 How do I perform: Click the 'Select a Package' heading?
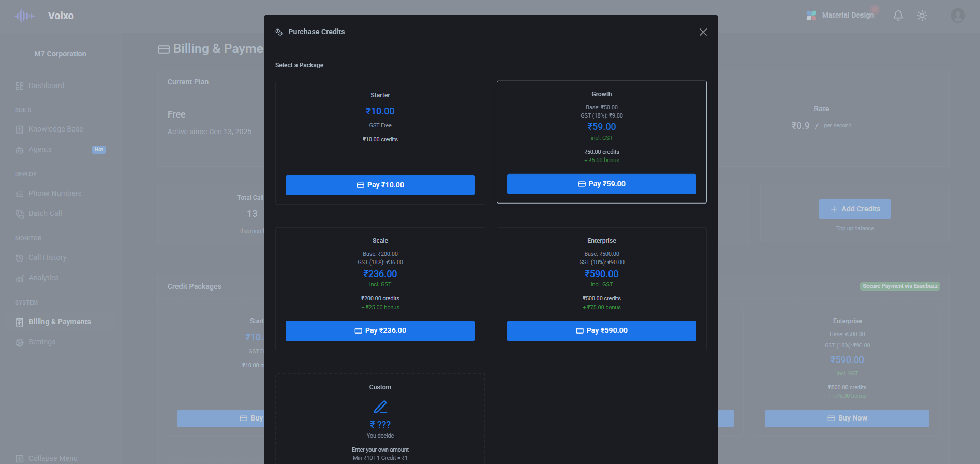coord(299,65)
